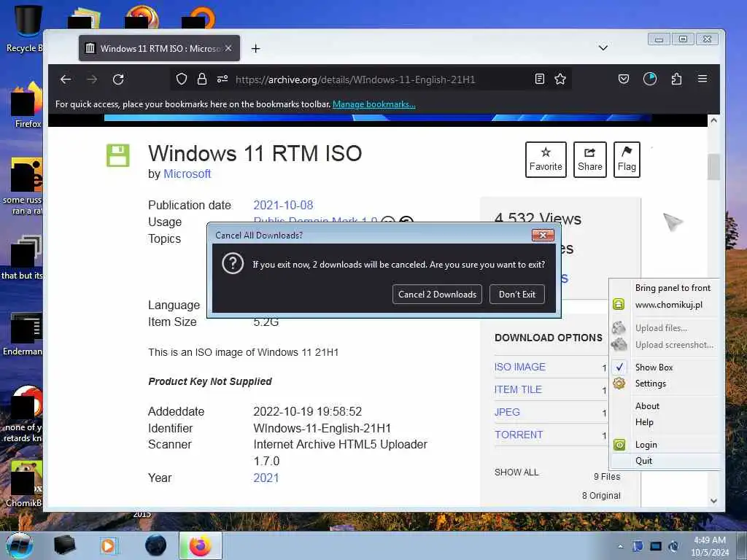Close the Windows 11 RTM ISO tab

coord(228,49)
